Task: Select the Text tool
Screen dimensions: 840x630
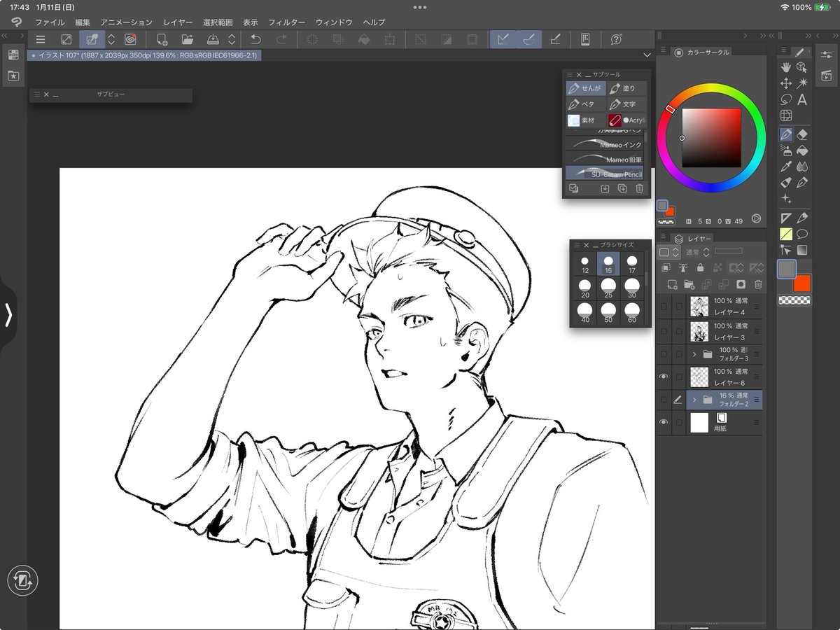Action: click(802, 99)
